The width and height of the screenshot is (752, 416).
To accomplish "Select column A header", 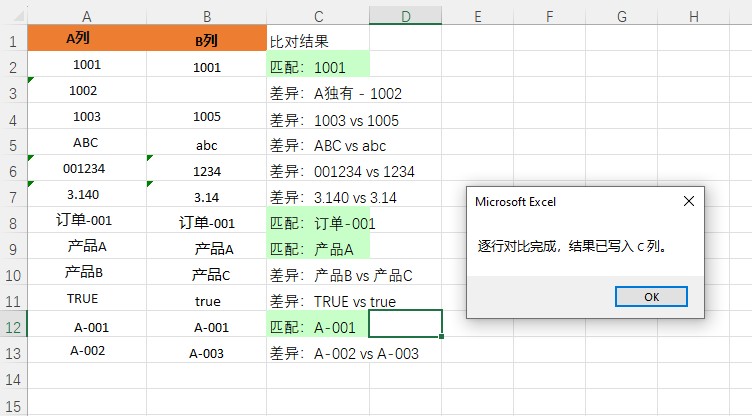I will coord(87,17).
